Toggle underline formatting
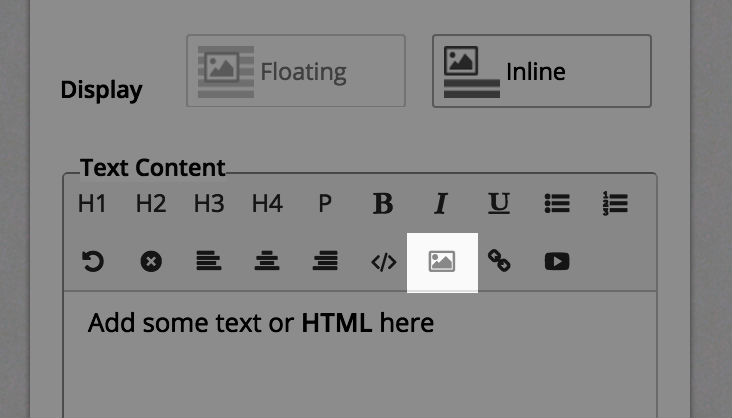Image resolution: width=732 pixels, height=418 pixels. point(499,204)
